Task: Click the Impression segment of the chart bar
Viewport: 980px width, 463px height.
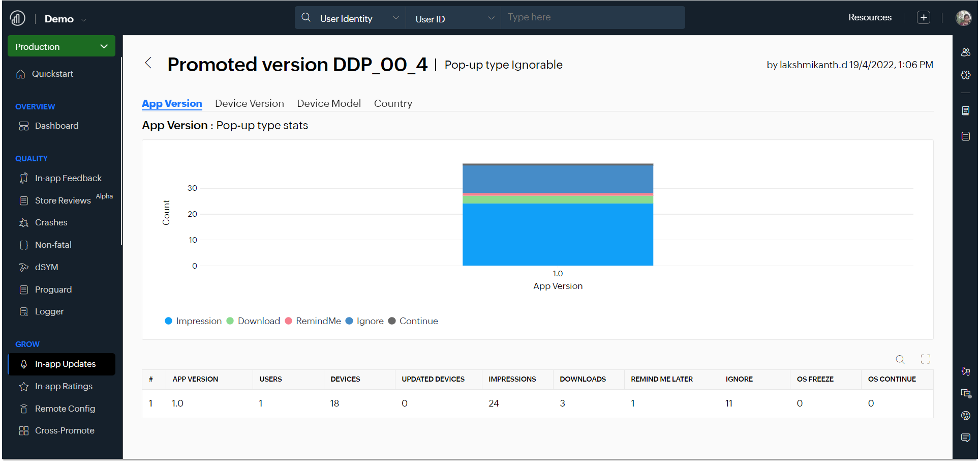Action: coord(558,235)
